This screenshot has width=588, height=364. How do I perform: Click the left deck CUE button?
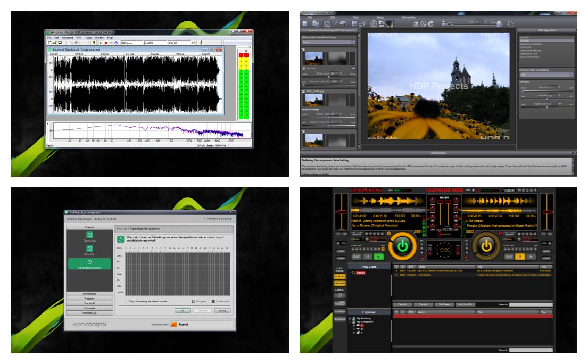[x=356, y=257]
